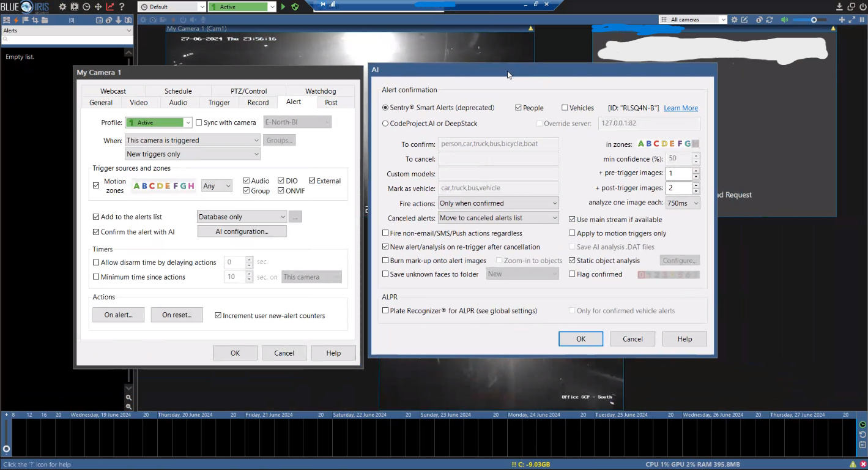
Task: Select Sentry Smart Alerts radio button
Action: pos(385,108)
